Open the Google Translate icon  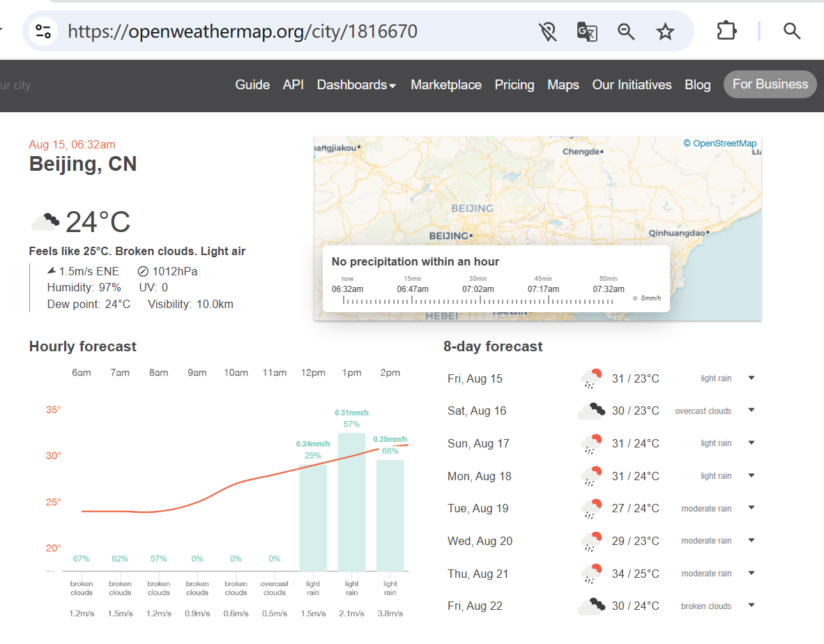[586, 31]
